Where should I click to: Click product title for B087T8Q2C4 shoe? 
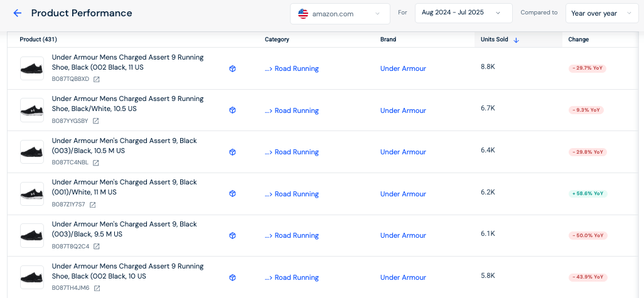124,229
